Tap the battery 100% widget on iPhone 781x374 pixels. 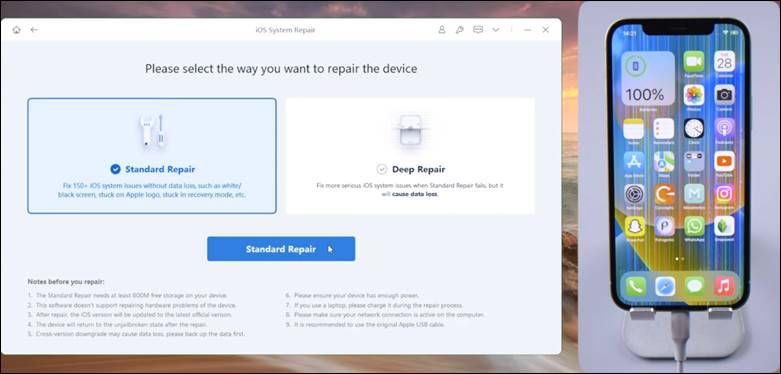click(x=648, y=78)
